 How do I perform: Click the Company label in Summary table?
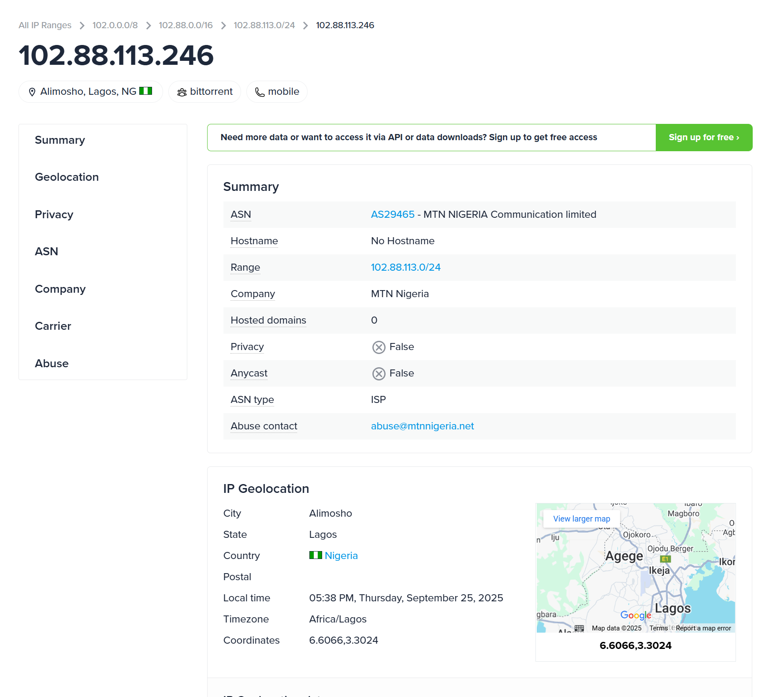253,294
